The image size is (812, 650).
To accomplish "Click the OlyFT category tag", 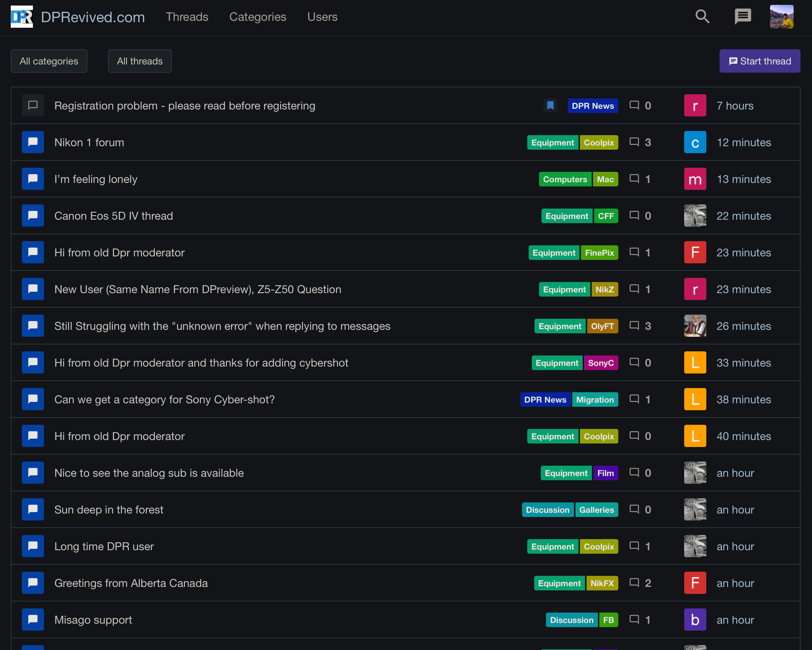I will 602,326.
